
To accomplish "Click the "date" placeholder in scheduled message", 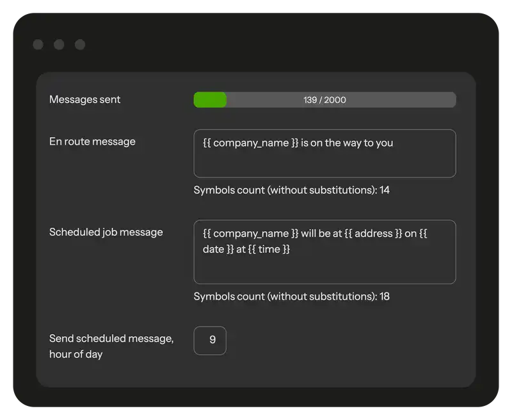I will click(x=213, y=249).
